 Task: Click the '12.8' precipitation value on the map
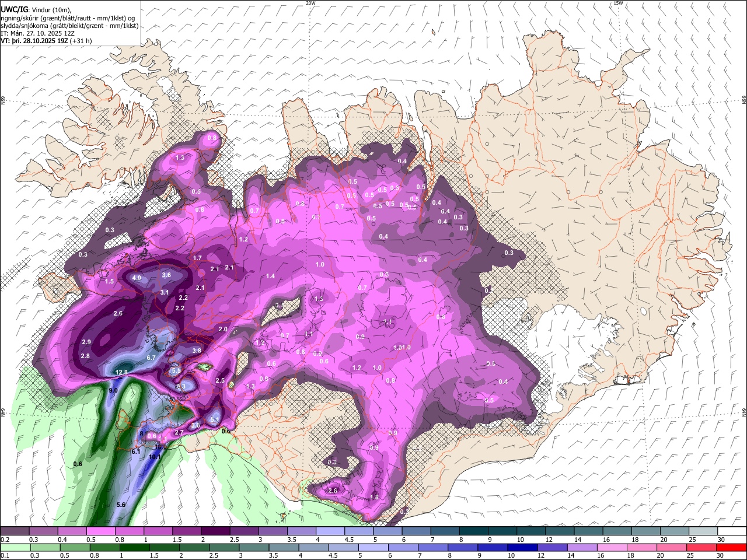(121, 372)
